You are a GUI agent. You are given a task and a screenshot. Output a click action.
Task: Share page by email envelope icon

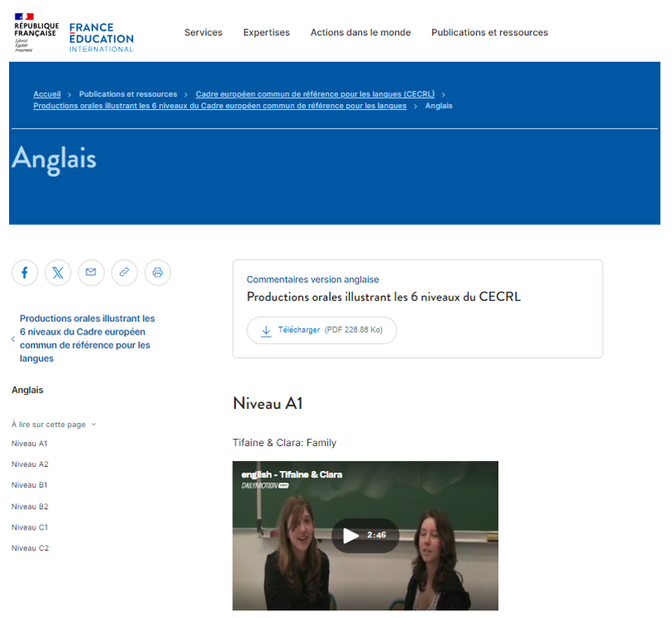click(x=91, y=273)
